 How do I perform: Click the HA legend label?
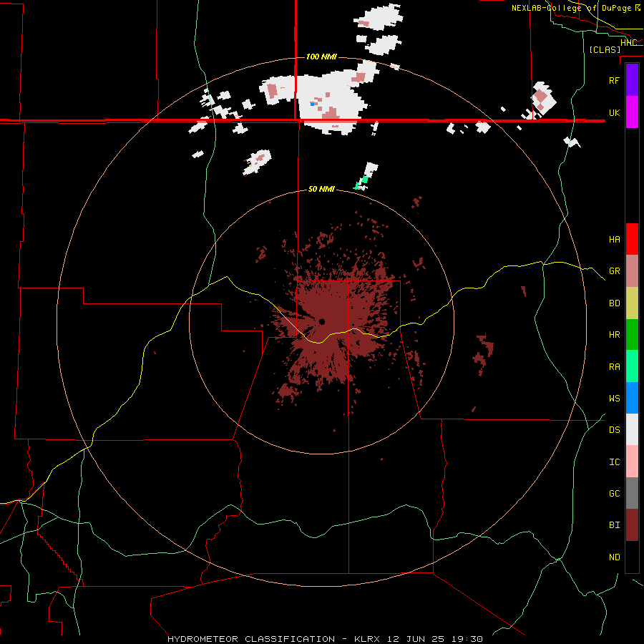click(614, 239)
